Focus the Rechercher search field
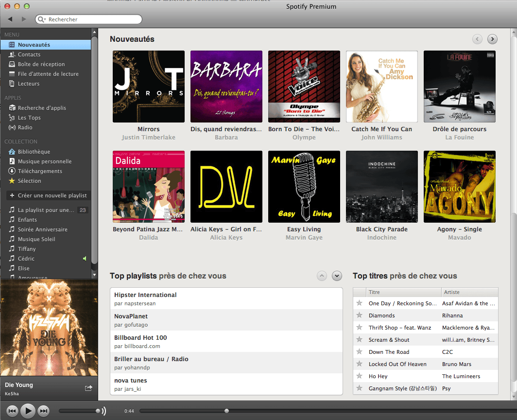Viewport: 517px width, 420px height. coord(88,19)
